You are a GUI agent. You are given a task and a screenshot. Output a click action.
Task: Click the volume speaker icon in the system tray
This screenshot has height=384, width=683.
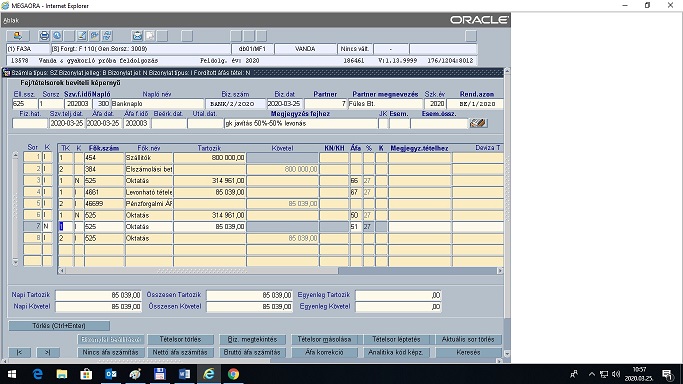(x=616, y=374)
